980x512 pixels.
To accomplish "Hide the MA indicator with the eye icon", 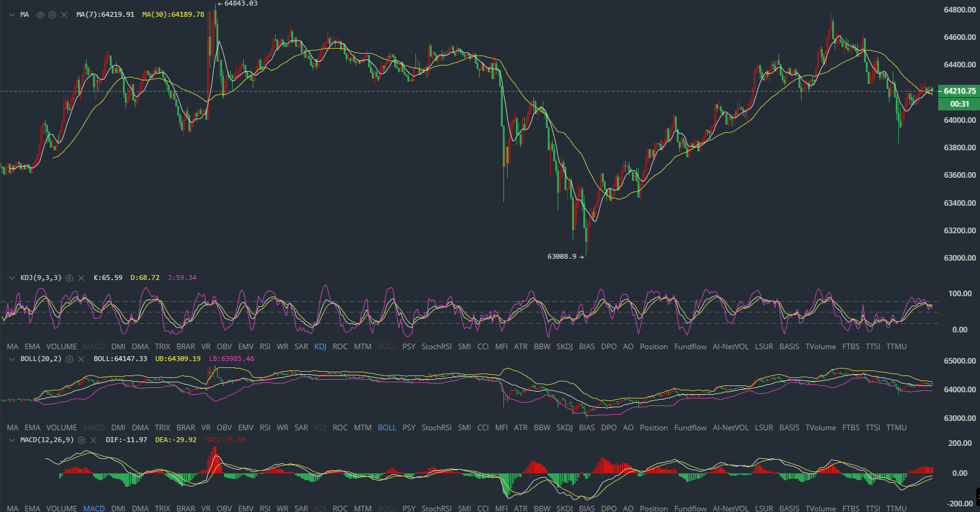I will [x=41, y=15].
